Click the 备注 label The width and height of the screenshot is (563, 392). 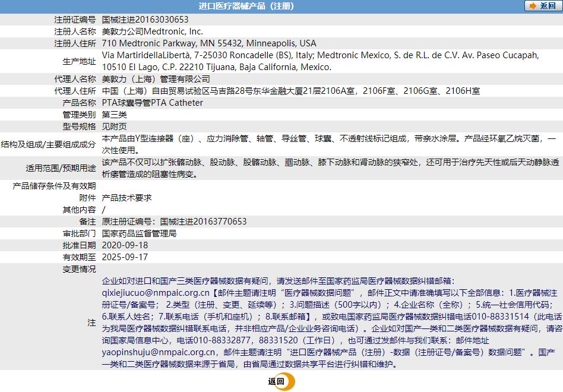[88, 221]
